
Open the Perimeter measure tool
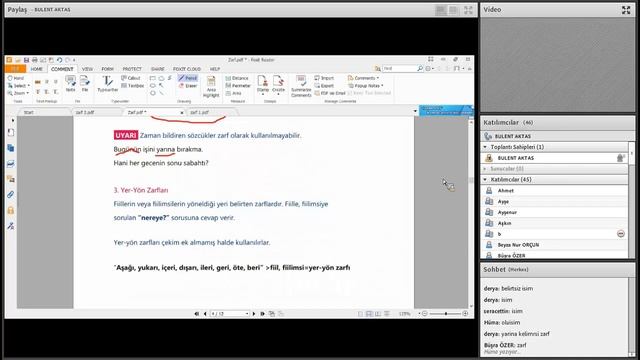coord(238,86)
